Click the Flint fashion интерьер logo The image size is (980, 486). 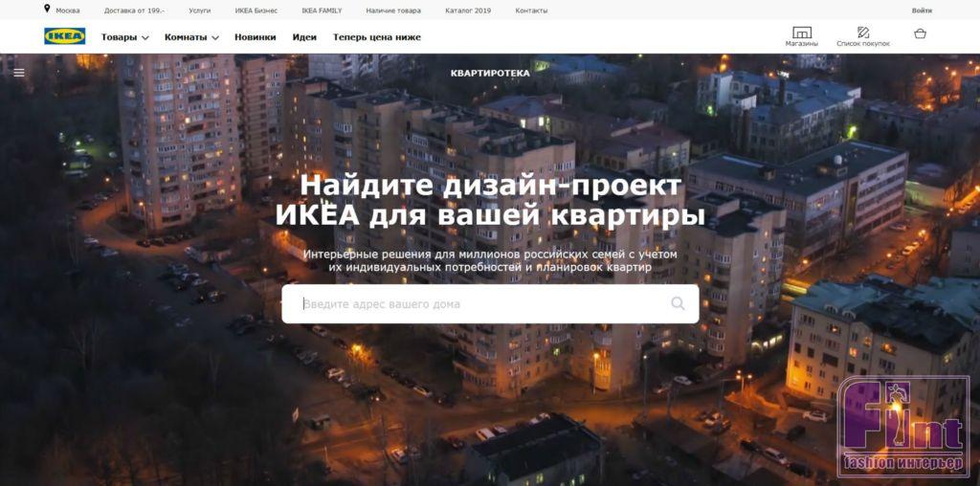point(903,427)
